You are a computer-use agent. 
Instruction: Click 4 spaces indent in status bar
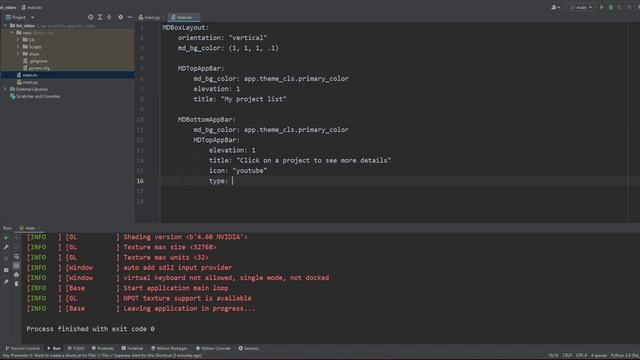[x=599, y=356]
